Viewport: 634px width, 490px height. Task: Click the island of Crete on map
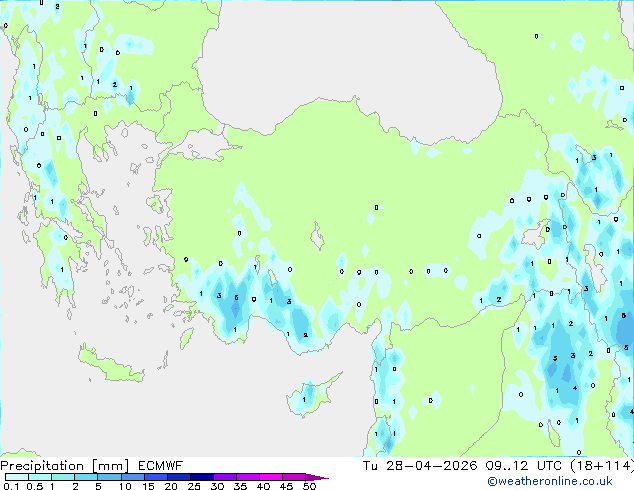pyautogui.click(x=111, y=366)
